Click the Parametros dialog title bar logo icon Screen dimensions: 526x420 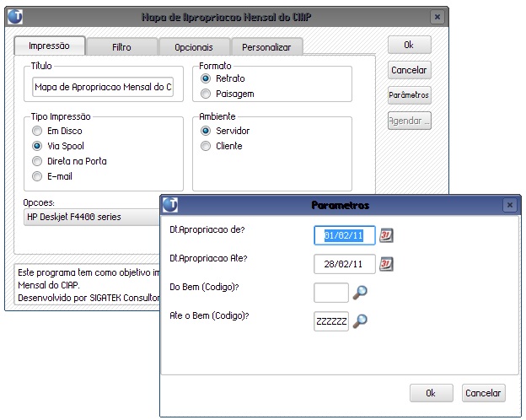tap(170, 205)
